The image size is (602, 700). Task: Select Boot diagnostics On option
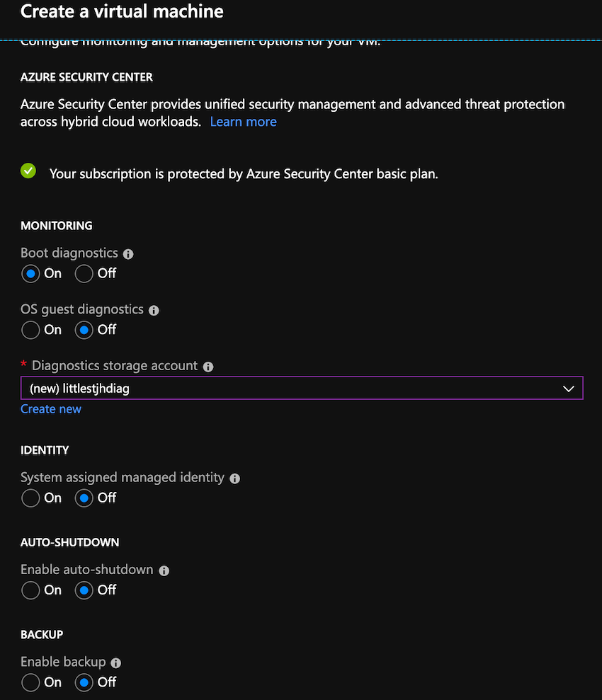tap(30, 273)
